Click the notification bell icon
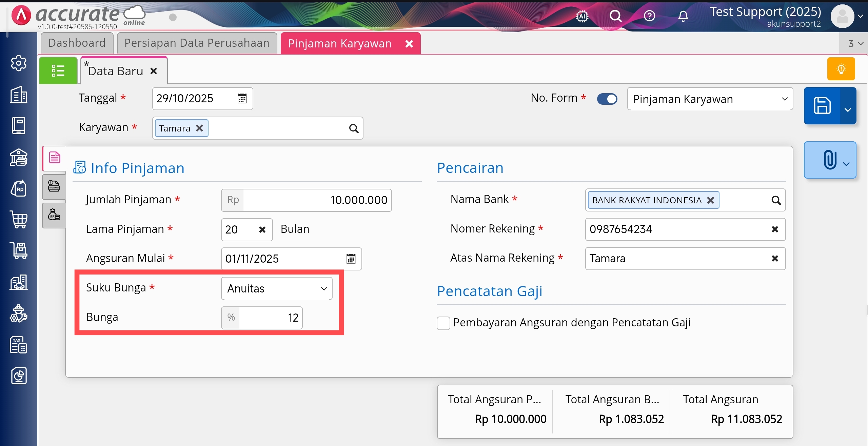The image size is (868, 446). (x=683, y=16)
